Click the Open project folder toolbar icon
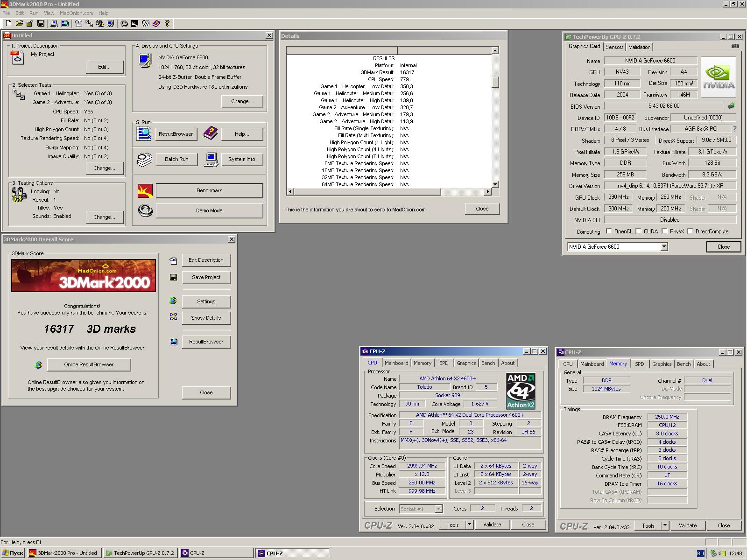The width and height of the screenshot is (747, 560). [x=19, y=23]
